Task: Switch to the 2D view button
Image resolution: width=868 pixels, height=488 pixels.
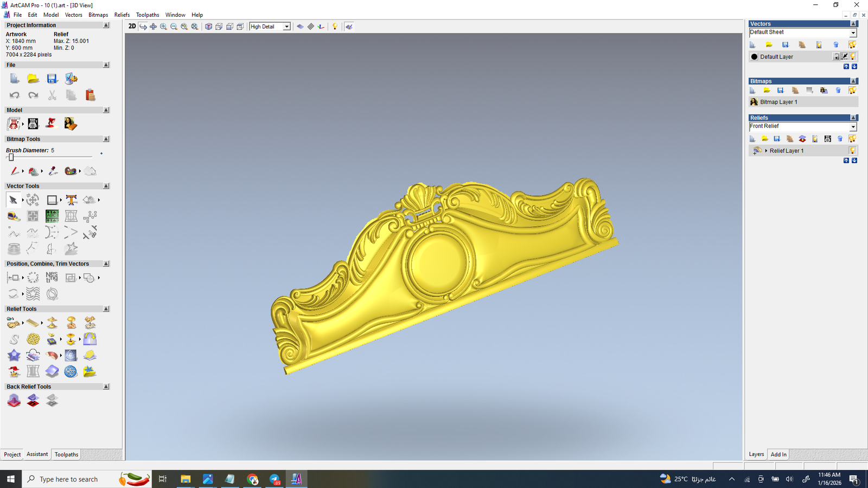Action: [132, 27]
